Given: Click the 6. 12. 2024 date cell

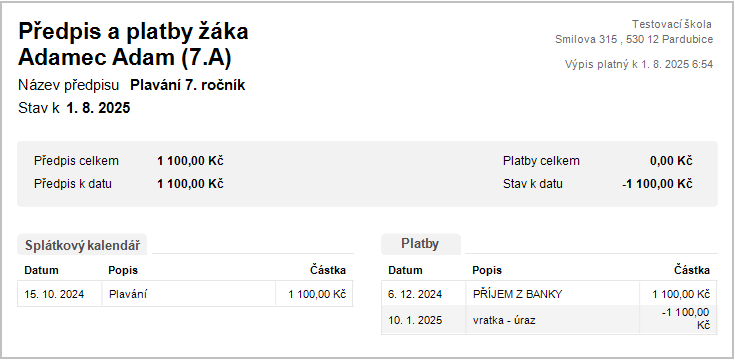Looking at the screenshot, I should (415, 295).
